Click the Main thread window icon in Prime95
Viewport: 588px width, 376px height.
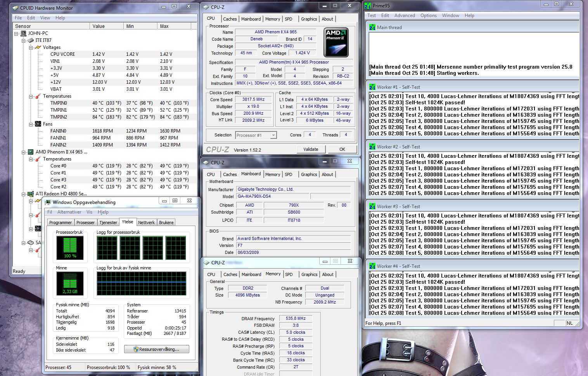pos(372,28)
